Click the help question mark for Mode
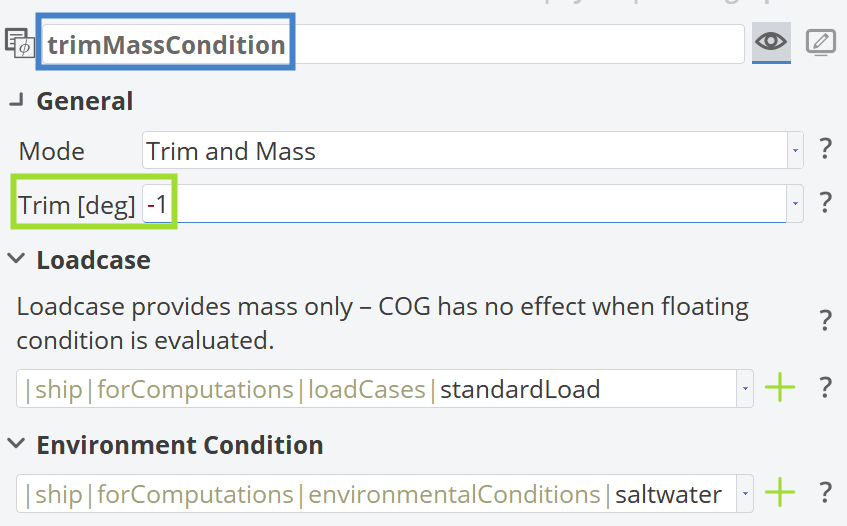Image resolution: width=847 pixels, height=526 pixels. pos(825,150)
